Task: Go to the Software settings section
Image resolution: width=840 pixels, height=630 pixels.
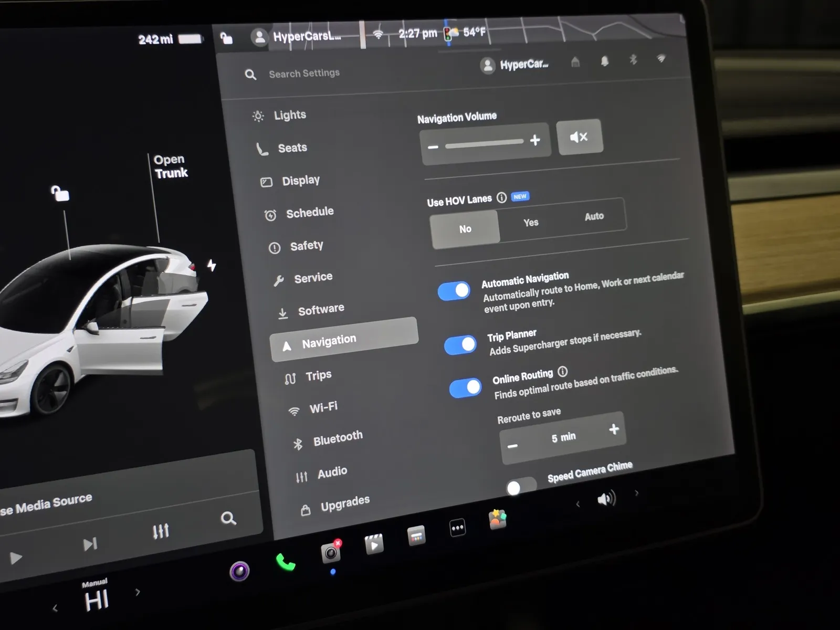Action: tap(321, 310)
